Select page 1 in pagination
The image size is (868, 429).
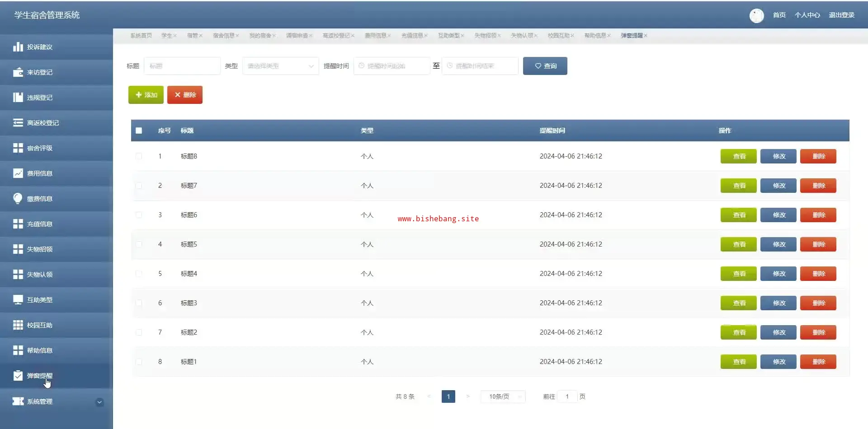448,396
